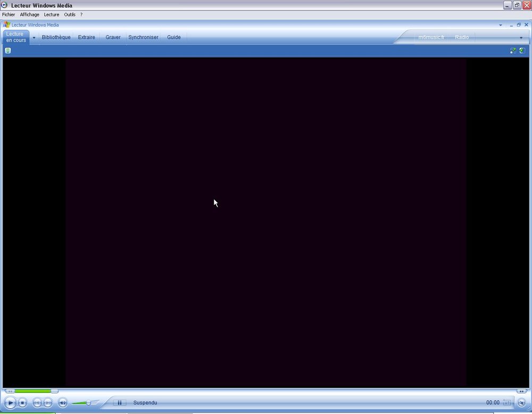Click the Play button

pos(11,403)
